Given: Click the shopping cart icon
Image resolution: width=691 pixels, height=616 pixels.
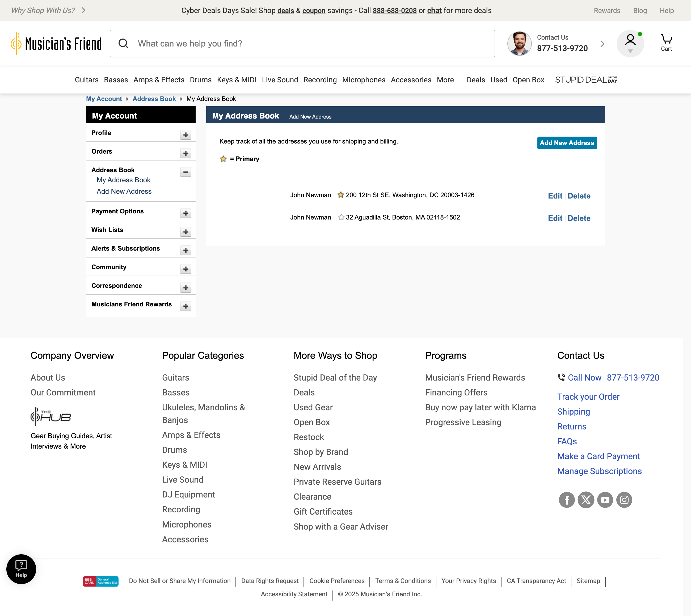Looking at the screenshot, I should 666,43.
